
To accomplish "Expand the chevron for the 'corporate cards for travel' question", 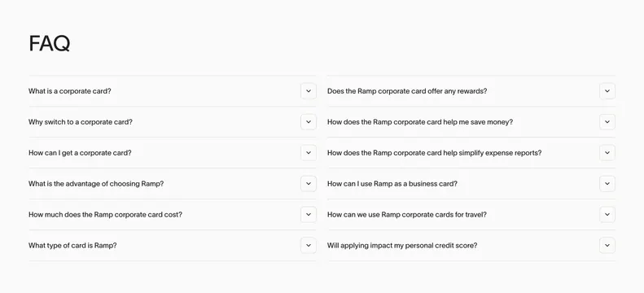I will [607, 215].
